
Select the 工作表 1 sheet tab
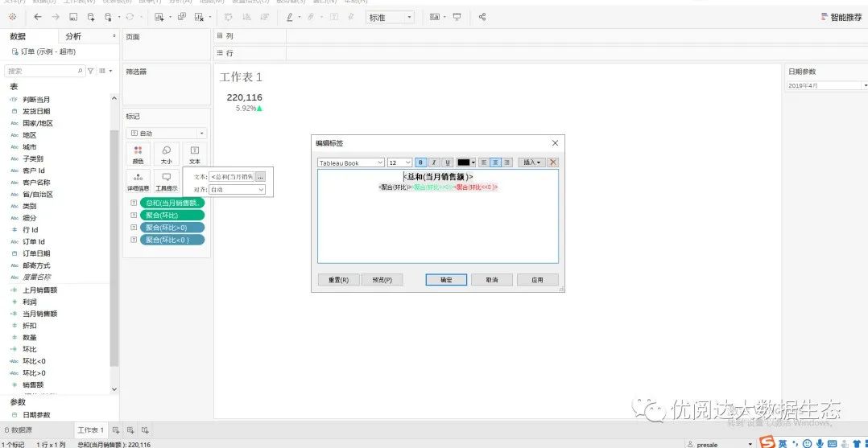[x=90, y=430]
